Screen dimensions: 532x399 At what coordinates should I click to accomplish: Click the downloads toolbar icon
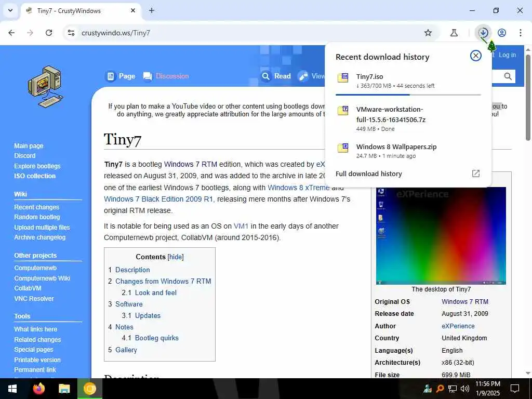[x=483, y=33]
